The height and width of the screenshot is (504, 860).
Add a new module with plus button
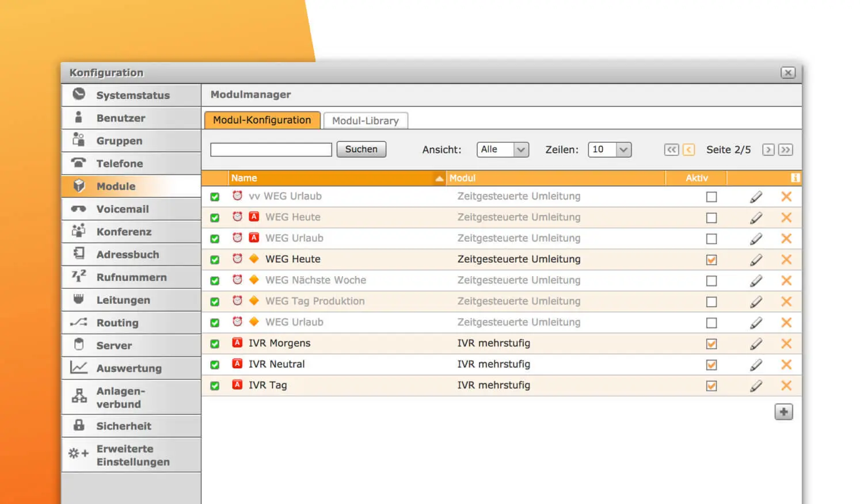tap(783, 412)
